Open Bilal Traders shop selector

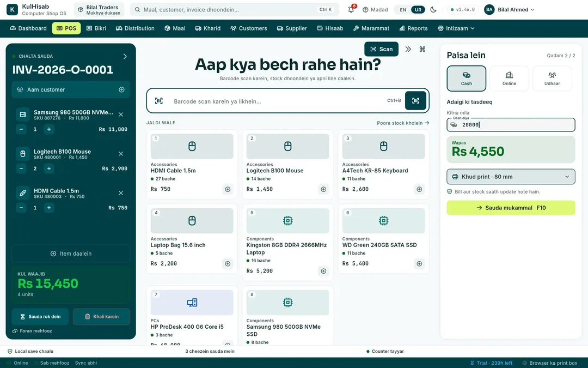tap(99, 10)
